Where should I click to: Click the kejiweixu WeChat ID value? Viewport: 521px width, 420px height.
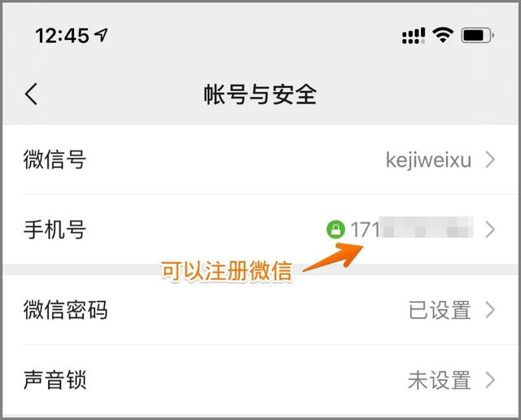(x=428, y=160)
